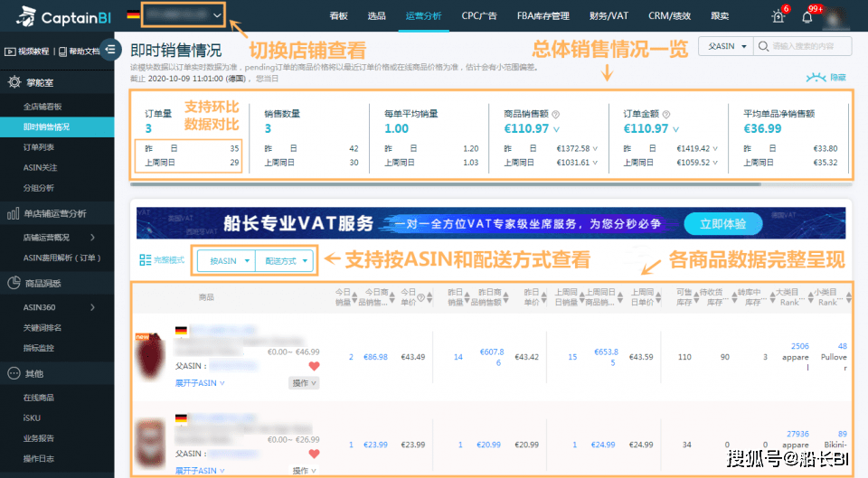868x478 pixels.
Task: Open the alarm alerts icon with 6 badge
Action: click(778, 16)
